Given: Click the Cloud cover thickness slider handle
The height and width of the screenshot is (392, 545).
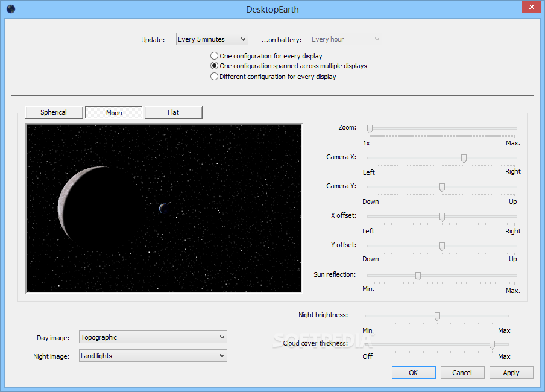Looking at the screenshot, I should (x=492, y=345).
